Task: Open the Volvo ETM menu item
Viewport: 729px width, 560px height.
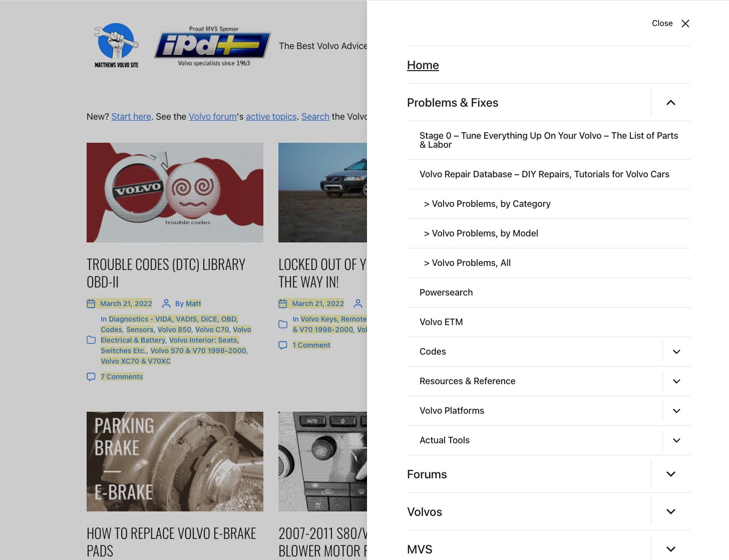Action: [441, 322]
